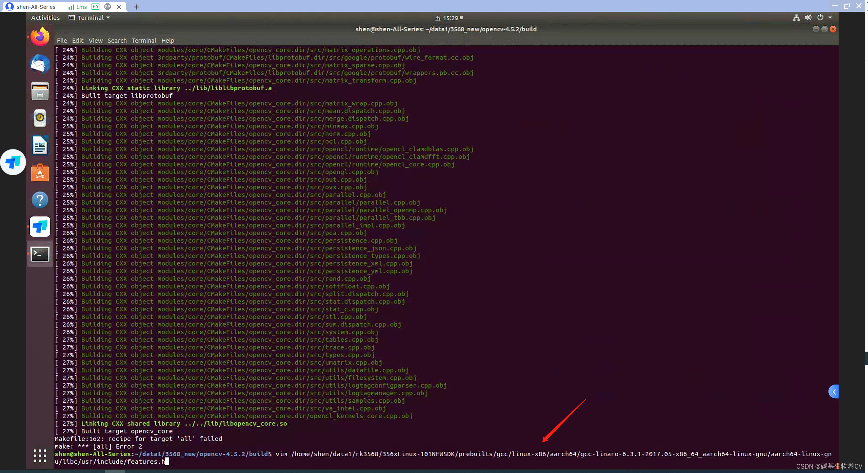868x473 pixels.
Task: Click the 'Built target libprotobuf' line
Action: 114,96
